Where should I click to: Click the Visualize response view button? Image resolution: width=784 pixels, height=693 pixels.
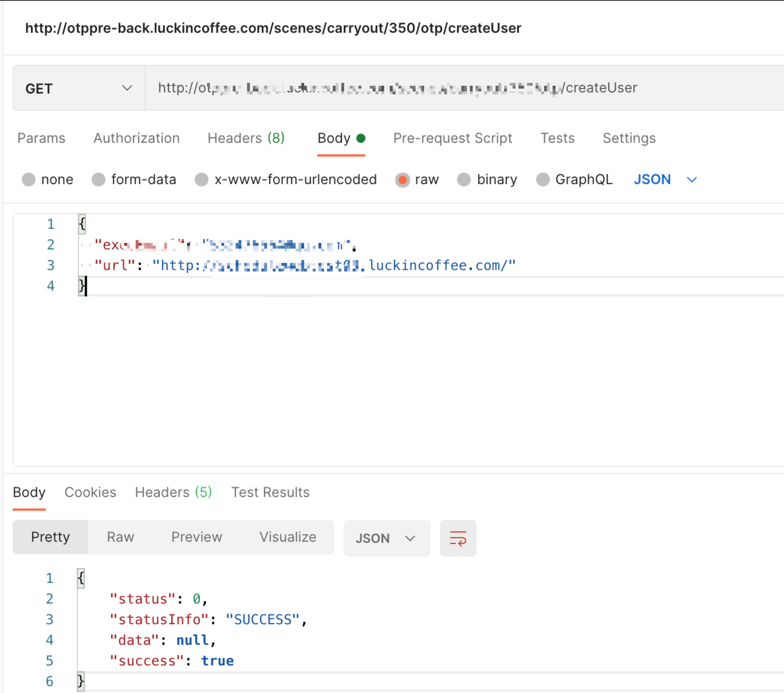288,537
